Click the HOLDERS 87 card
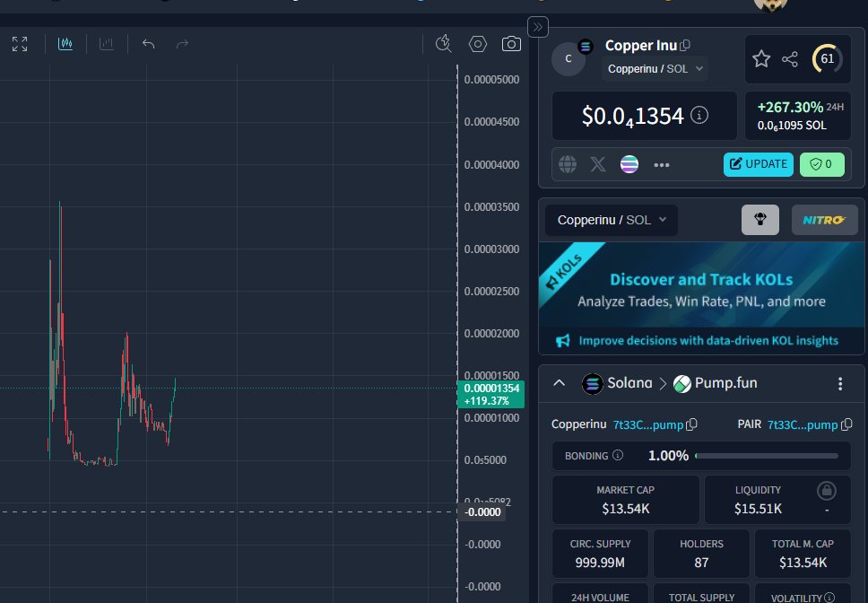Viewport: 868px width, 603px height. tap(701, 553)
